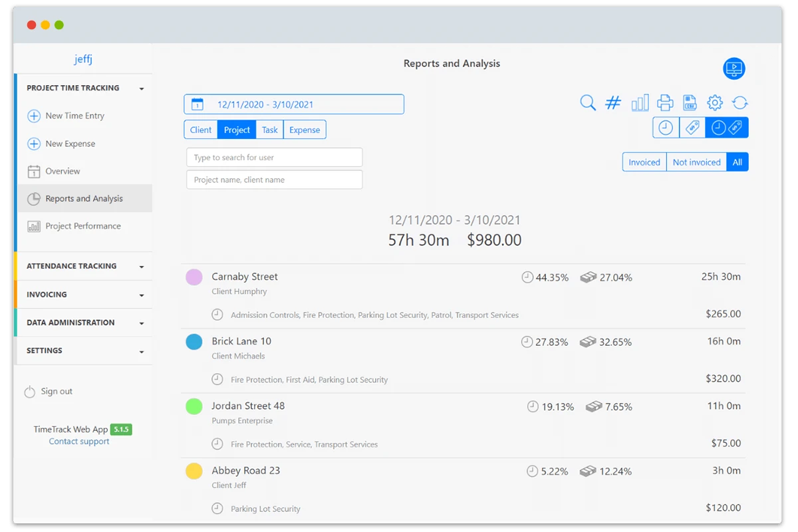The width and height of the screenshot is (798, 532).
Task: Click the Contact support link
Action: pyautogui.click(x=78, y=441)
